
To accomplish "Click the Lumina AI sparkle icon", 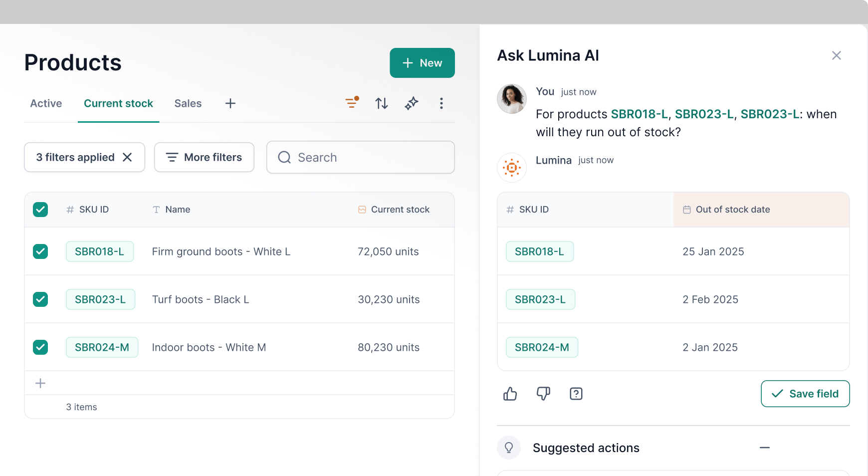I will tap(412, 103).
